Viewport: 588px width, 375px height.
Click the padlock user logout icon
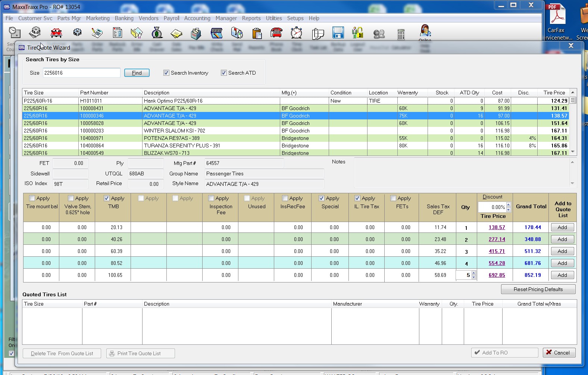(x=358, y=33)
